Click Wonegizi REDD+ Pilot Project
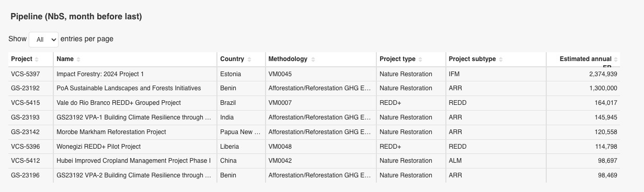The image size is (644, 192). tap(99, 147)
